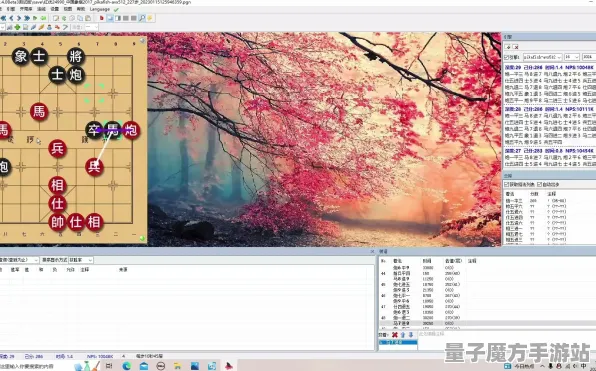596x371 pixels.
Task: Open File Explorer from the taskbar
Action: pyautogui.click(x=178, y=366)
